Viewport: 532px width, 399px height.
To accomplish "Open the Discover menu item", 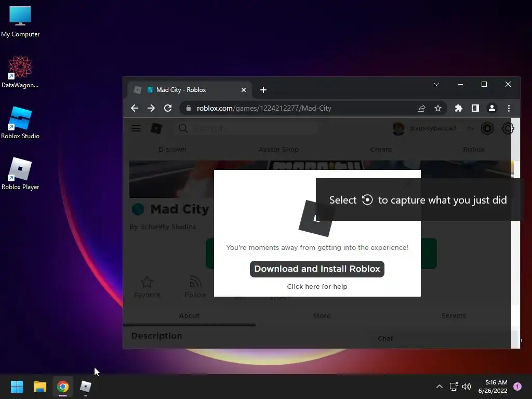I will 172,149.
